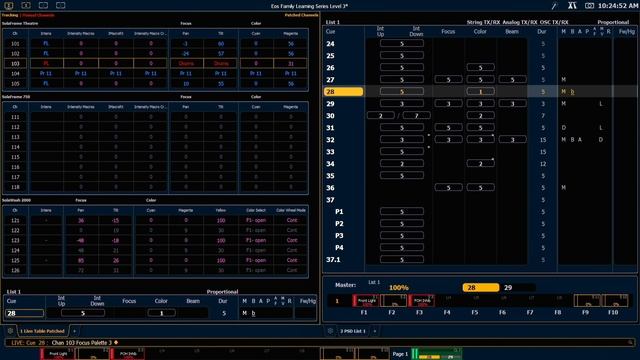The image size is (640, 360).
Task: Click the F1 Front Light fader tile
Action: (366, 301)
